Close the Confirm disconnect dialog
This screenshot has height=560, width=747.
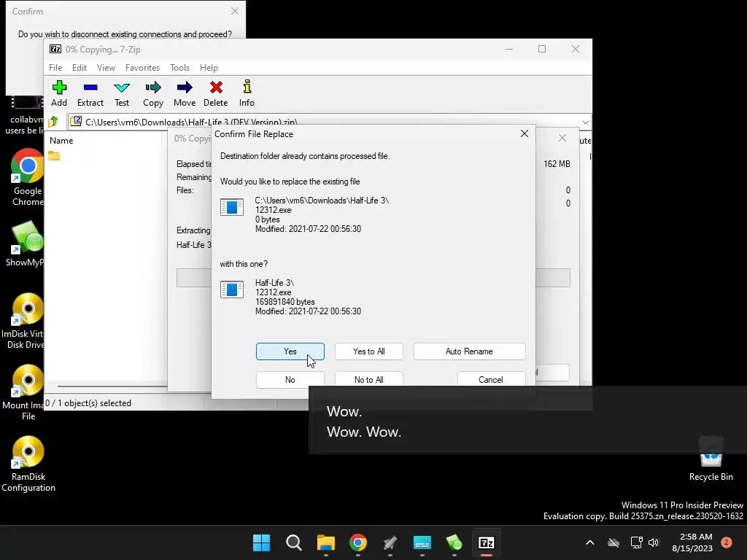coord(234,11)
